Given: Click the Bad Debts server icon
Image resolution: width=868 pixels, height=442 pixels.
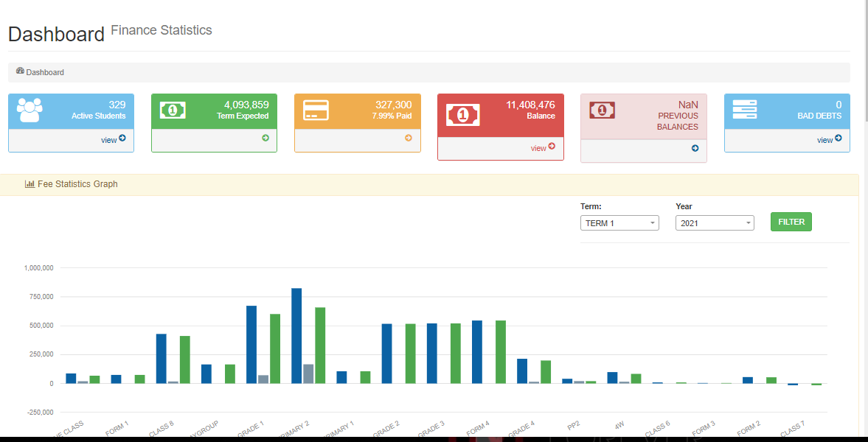Looking at the screenshot, I should (744, 108).
